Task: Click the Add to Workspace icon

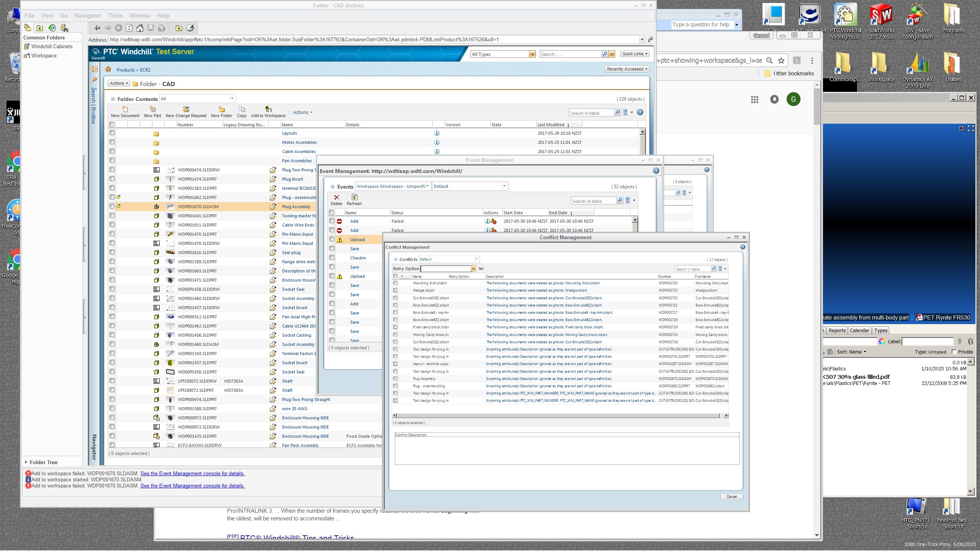Action: [268, 109]
